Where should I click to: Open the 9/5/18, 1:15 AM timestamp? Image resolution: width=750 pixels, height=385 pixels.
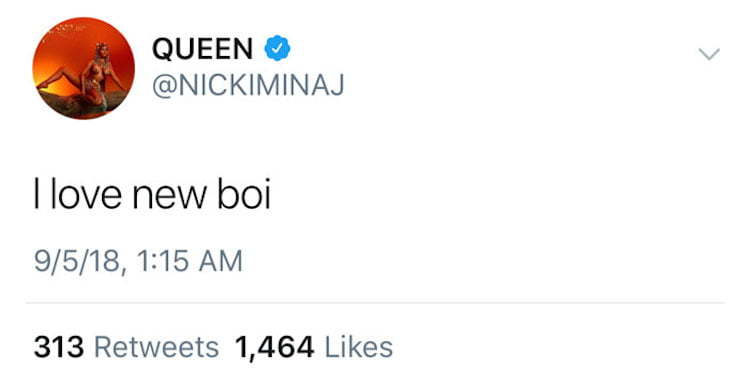tap(138, 262)
